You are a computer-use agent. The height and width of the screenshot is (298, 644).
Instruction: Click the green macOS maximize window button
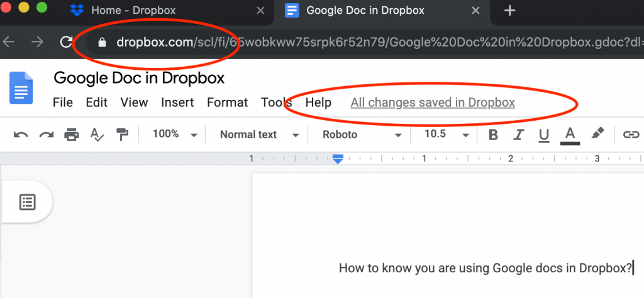(x=42, y=7)
